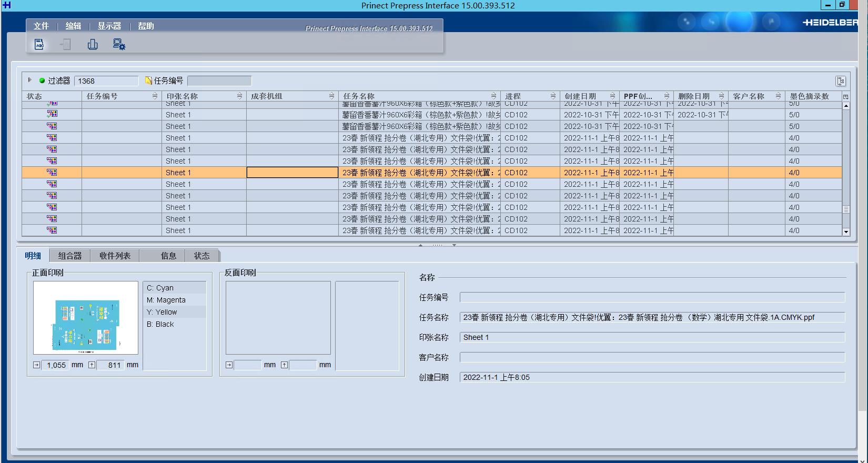Click the press machine toolbar icon
Viewport: 868px width, 463px height.
click(x=93, y=45)
